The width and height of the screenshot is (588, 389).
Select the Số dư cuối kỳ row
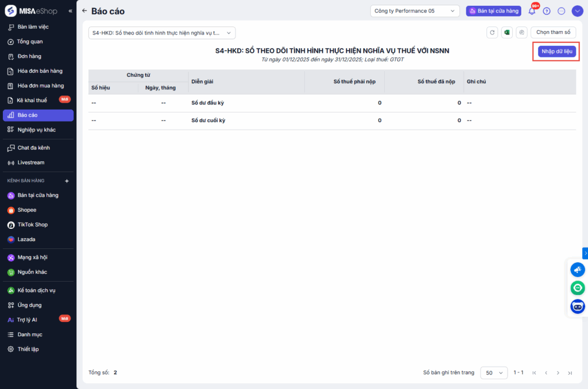coord(332,120)
